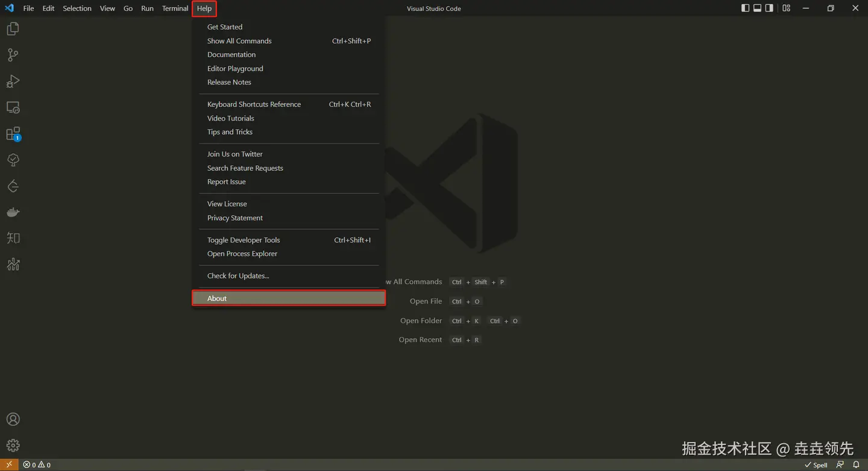The image size is (868, 471).
Task: Open the Explorer view in activity bar
Action: (13, 28)
